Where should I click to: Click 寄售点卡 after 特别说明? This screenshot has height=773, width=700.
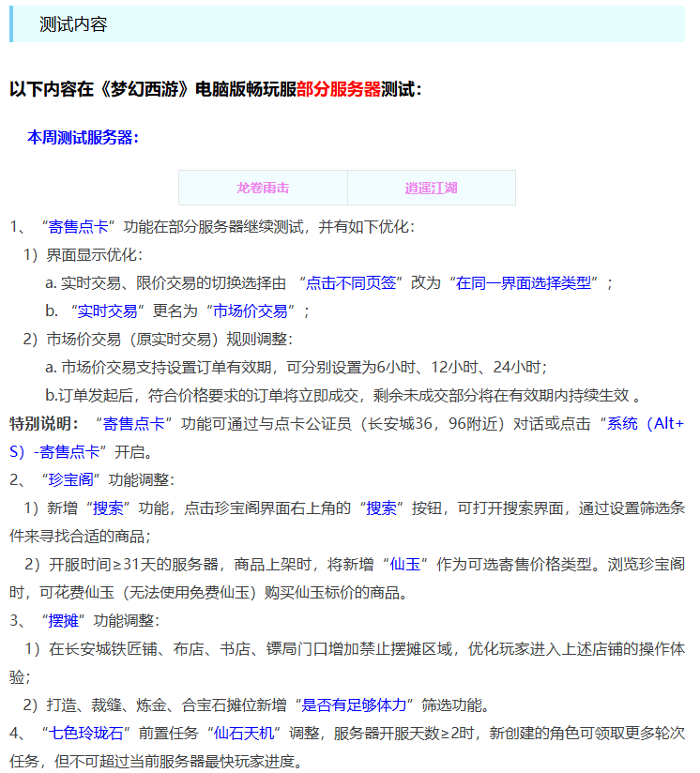pyautogui.click(x=133, y=423)
